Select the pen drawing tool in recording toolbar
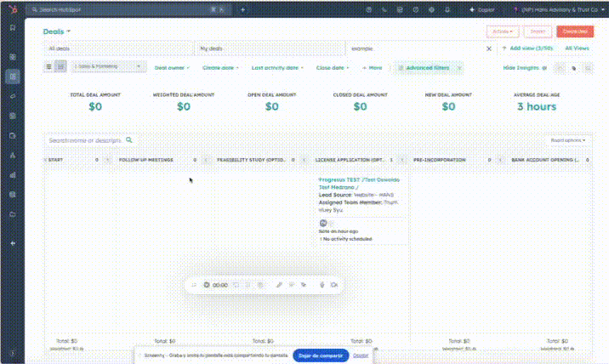609x364 pixels. 279,285
